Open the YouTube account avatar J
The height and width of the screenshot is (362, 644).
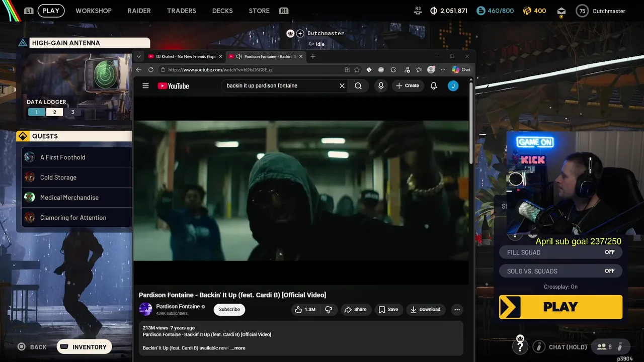453,86
